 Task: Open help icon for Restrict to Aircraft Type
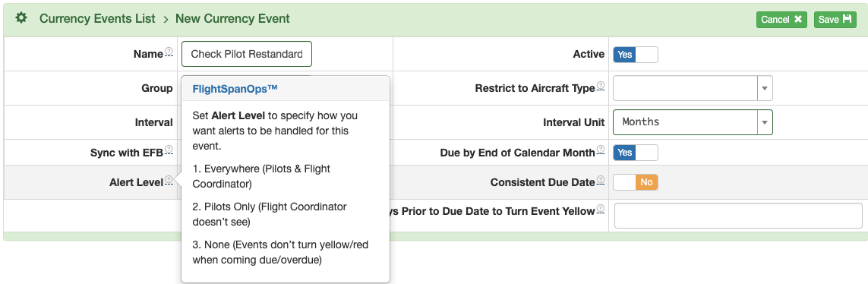coord(601,86)
